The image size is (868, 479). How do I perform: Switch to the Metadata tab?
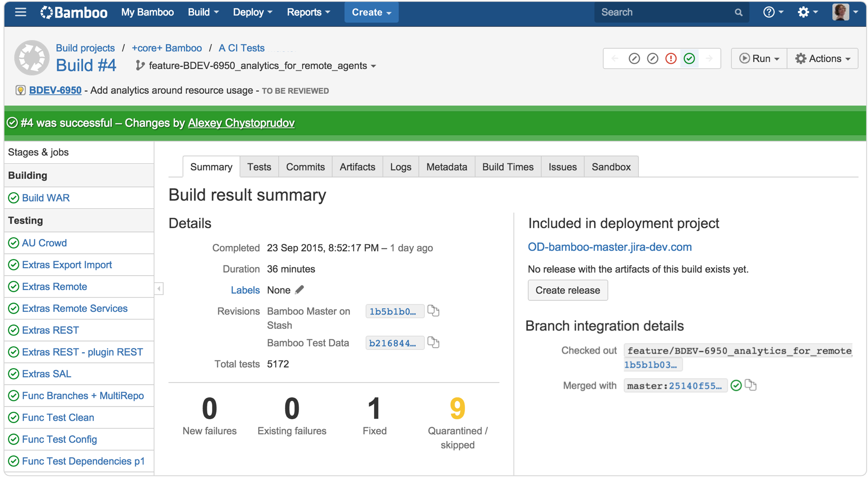click(x=447, y=167)
